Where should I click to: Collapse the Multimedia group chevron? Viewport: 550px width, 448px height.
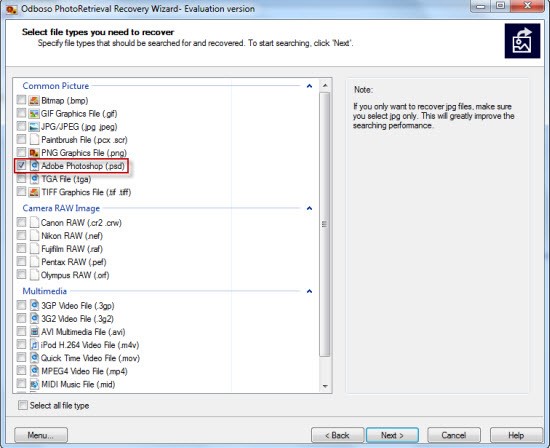(309, 291)
